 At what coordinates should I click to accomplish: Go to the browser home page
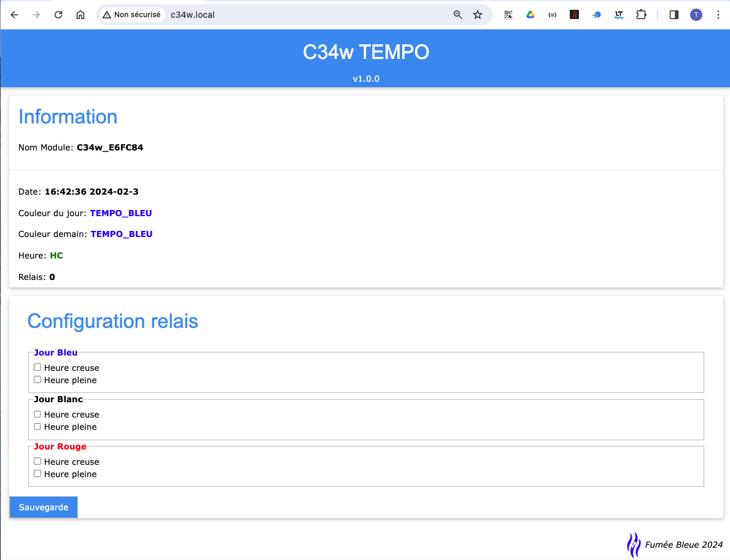point(80,15)
